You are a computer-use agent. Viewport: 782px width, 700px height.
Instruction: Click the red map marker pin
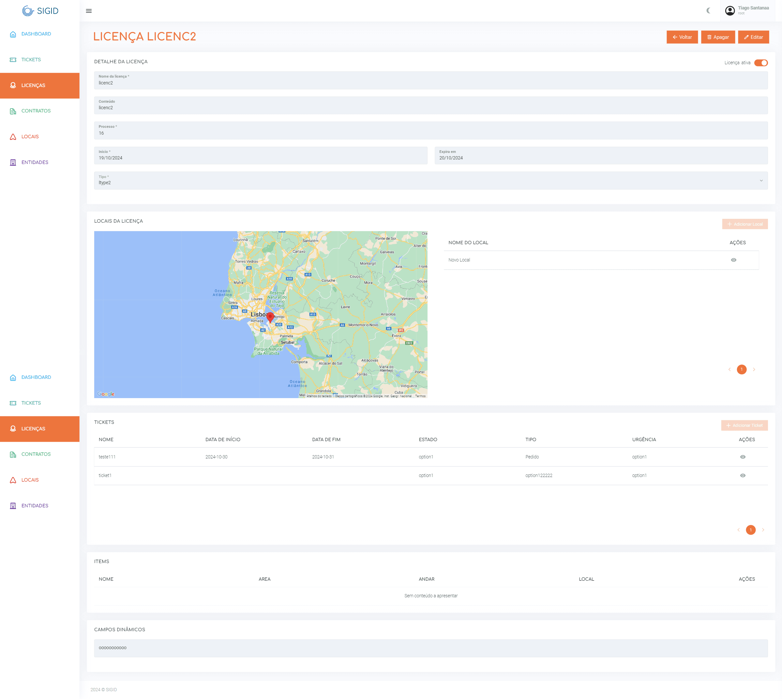(270, 317)
